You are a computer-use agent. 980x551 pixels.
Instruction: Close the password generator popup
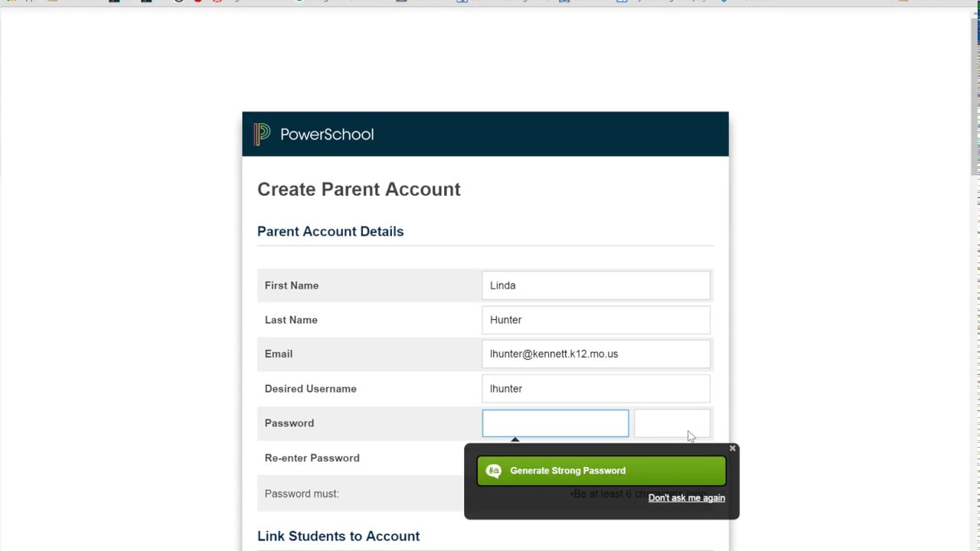732,448
